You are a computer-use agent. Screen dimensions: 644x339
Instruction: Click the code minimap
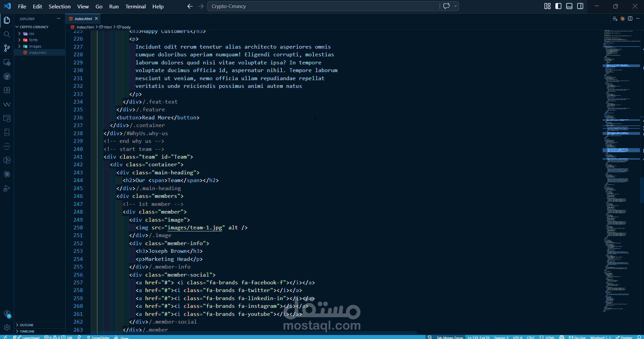tap(621, 171)
